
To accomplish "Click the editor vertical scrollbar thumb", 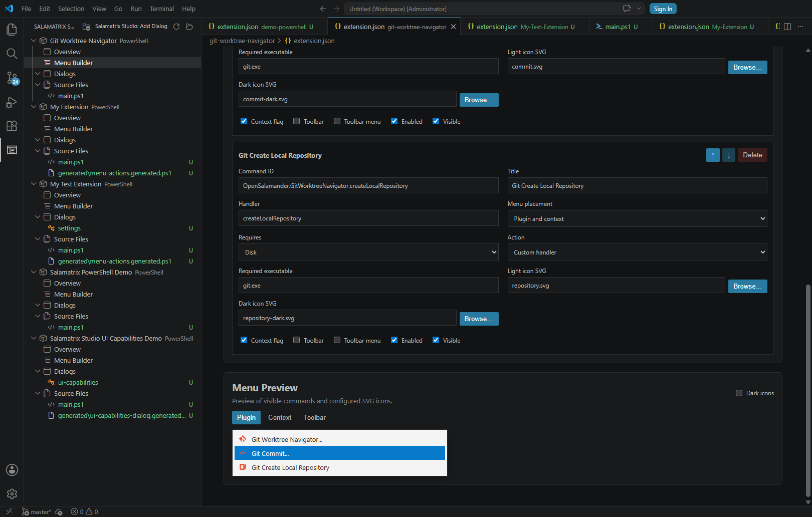I will point(807,391).
